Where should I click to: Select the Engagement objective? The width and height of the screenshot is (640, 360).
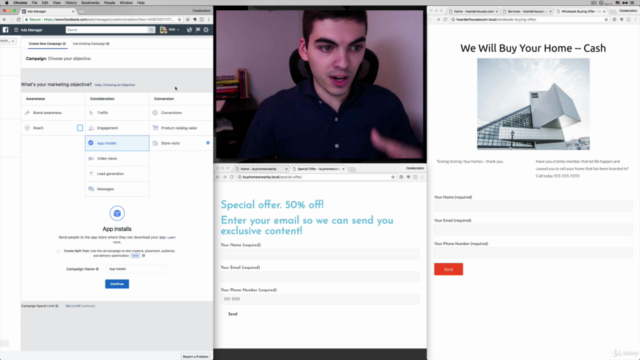117,128
